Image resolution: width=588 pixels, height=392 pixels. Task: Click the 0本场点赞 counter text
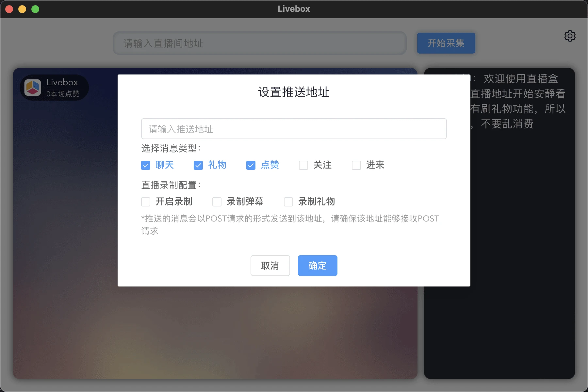(63, 94)
